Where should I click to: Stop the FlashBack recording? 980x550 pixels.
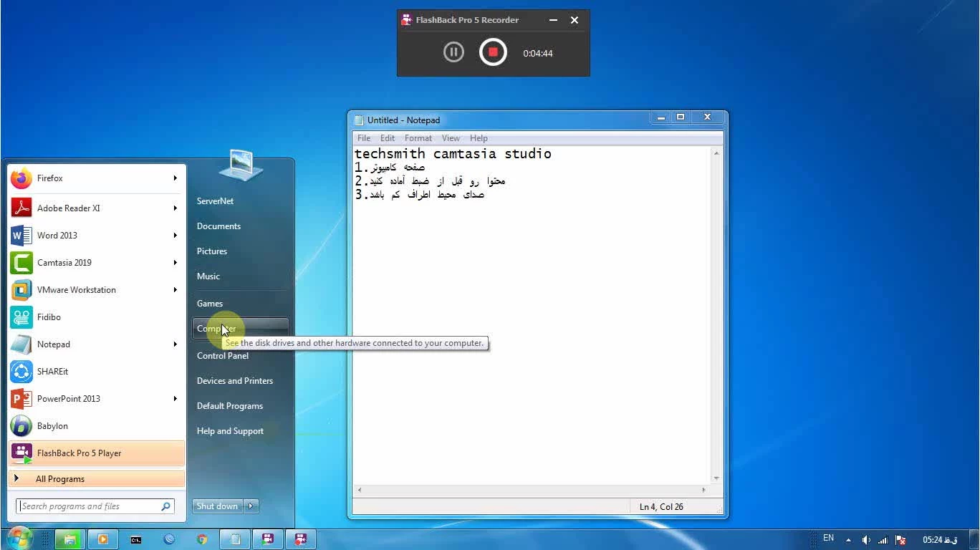click(493, 52)
